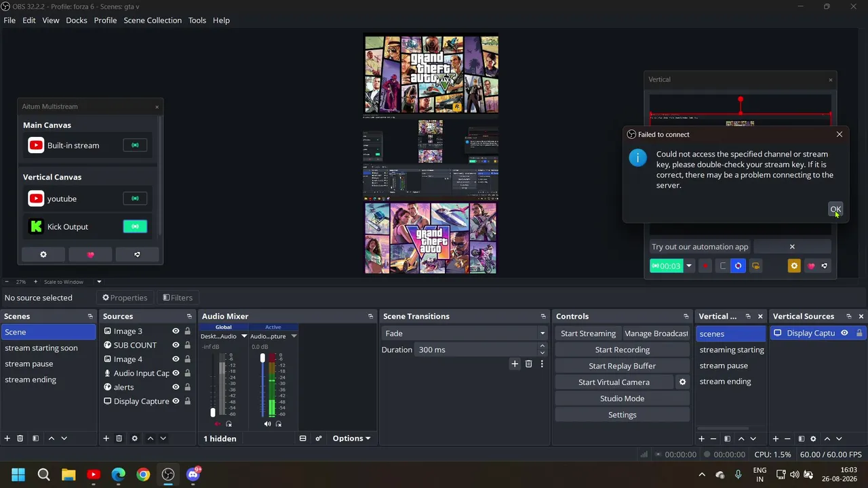Screen dimensions: 868x488
Task: Open source properties gear in Sources dock
Action: coord(134,439)
